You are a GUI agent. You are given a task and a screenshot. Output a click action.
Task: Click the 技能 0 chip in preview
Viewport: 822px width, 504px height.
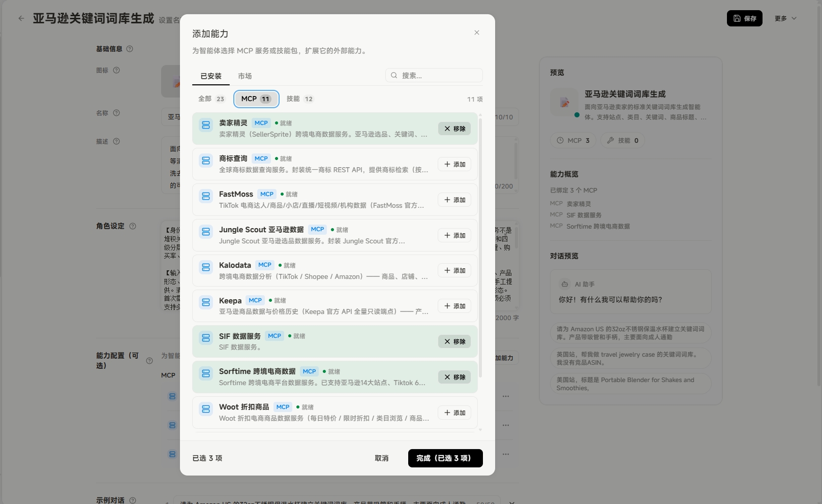(x=623, y=140)
